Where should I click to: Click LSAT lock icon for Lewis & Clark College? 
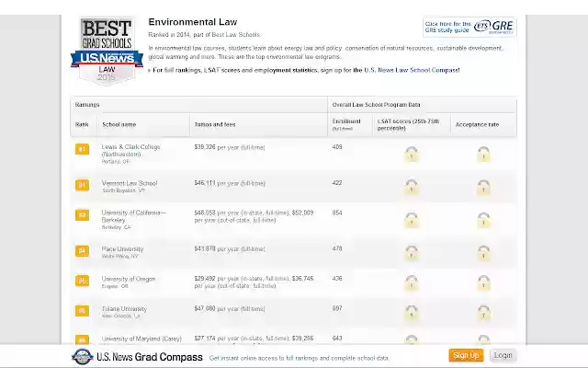click(412, 155)
